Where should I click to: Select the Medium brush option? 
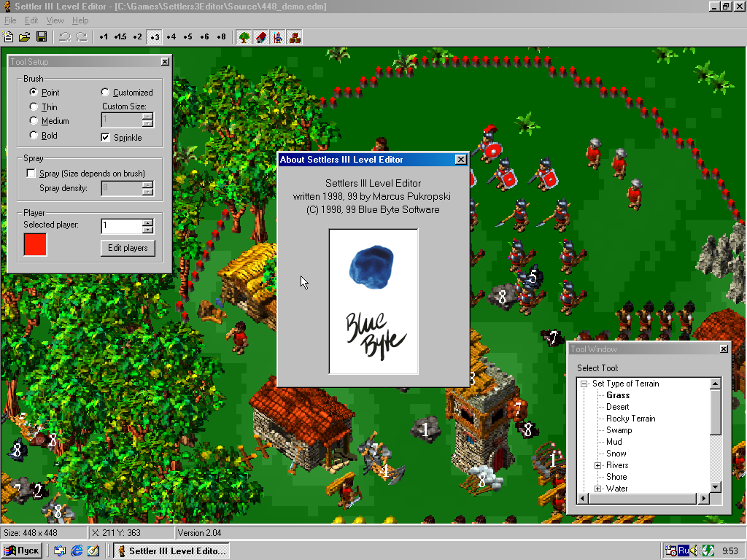tap(34, 121)
